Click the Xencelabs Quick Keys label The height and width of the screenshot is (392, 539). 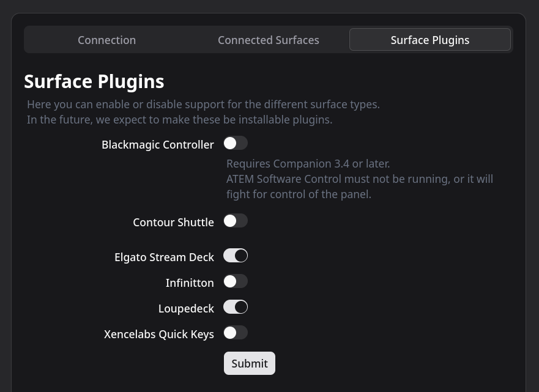coord(158,334)
